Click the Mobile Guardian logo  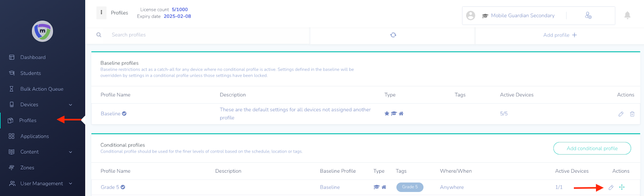coord(42,31)
